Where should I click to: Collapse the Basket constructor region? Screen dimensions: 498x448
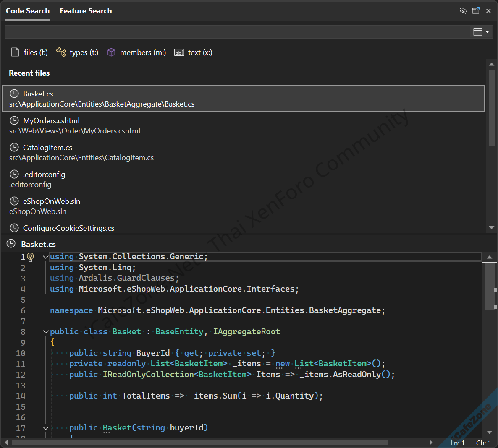click(x=45, y=428)
